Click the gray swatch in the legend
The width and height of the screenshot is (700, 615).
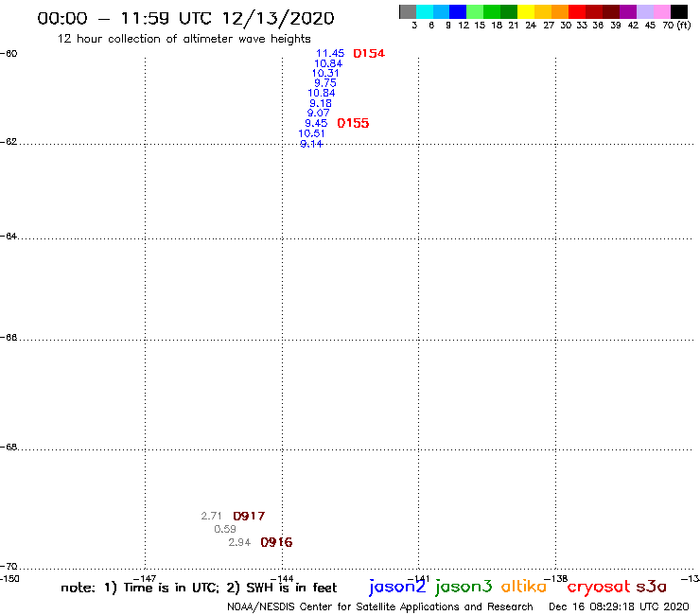click(408, 11)
